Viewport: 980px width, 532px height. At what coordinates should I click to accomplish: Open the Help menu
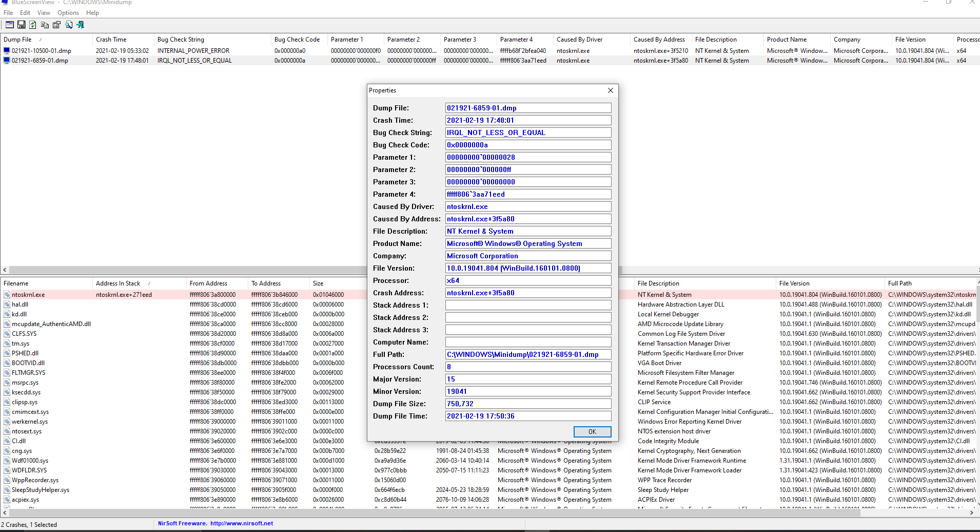(92, 13)
